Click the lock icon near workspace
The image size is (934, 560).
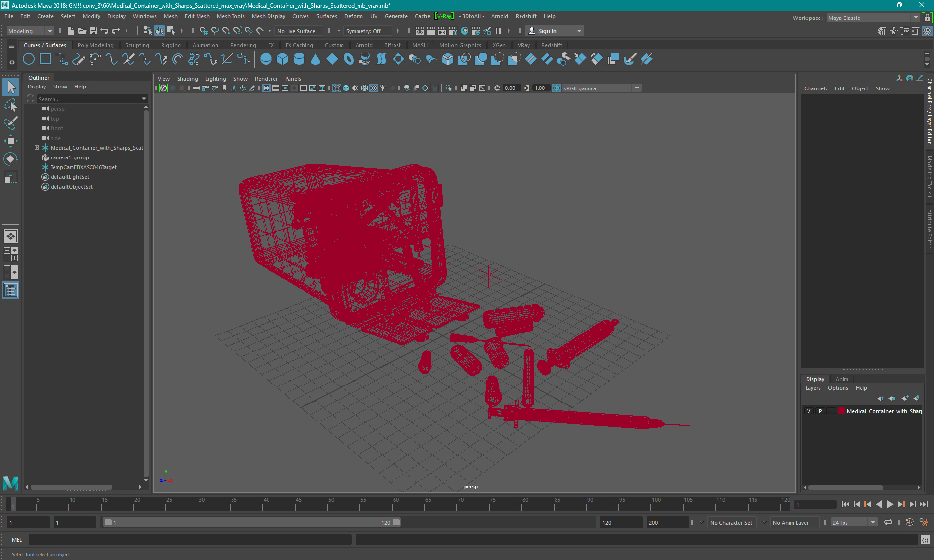pyautogui.click(x=927, y=18)
